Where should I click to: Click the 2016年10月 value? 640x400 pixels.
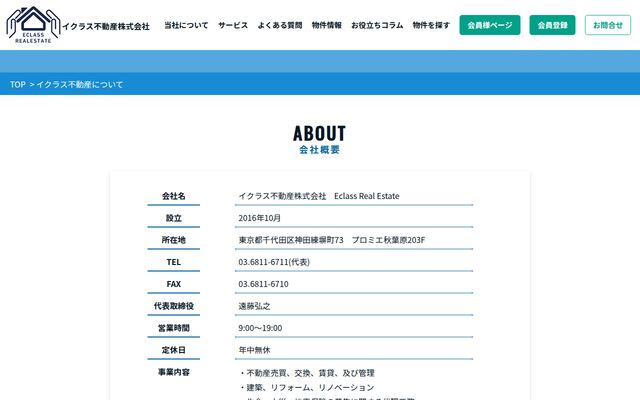260,218
